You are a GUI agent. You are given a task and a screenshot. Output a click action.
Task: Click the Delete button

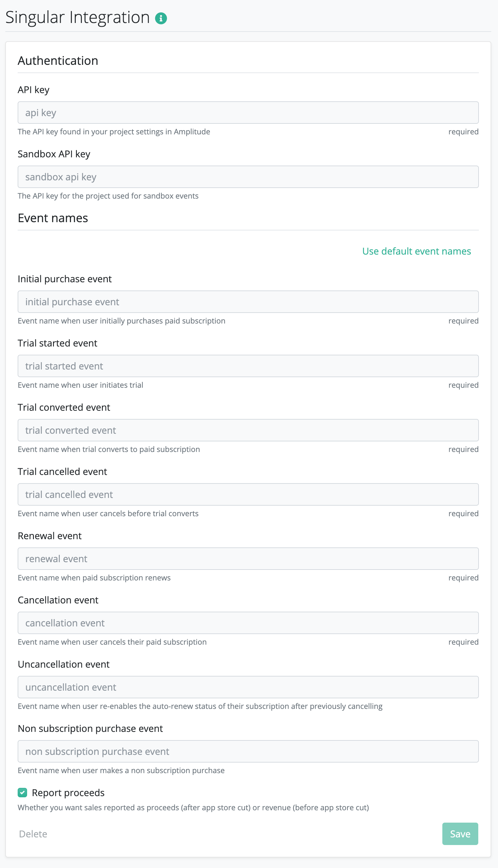pyautogui.click(x=33, y=834)
